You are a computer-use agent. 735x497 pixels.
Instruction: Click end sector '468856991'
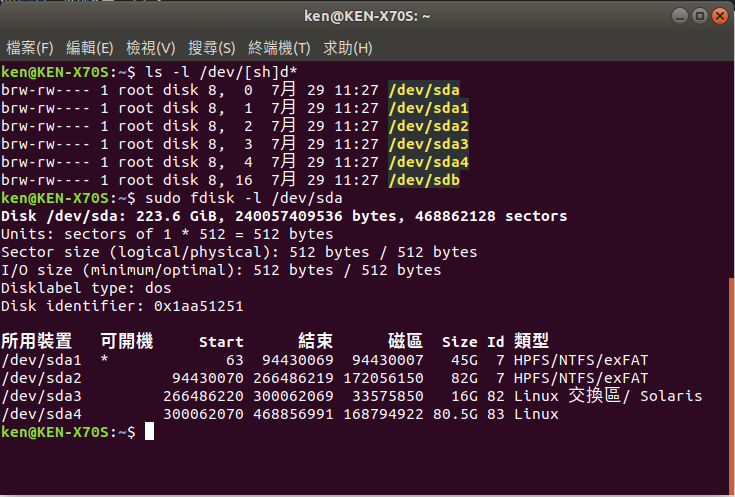tap(293, 414)
